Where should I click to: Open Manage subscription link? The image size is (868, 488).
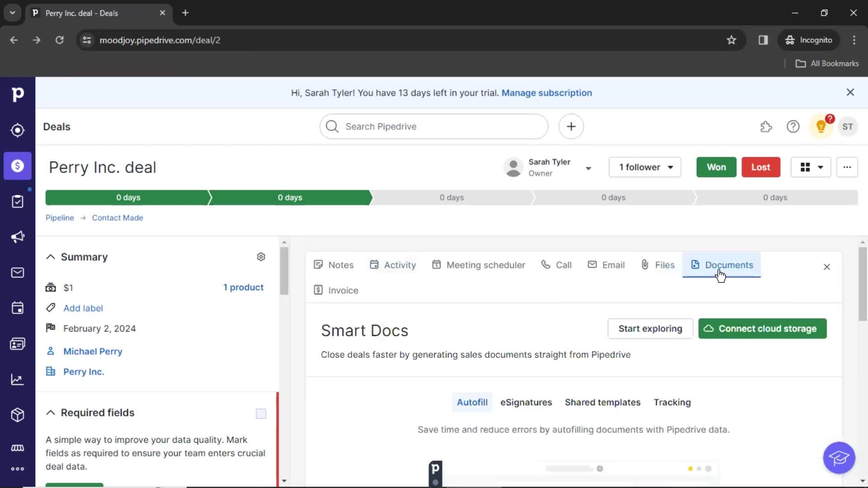547,93
